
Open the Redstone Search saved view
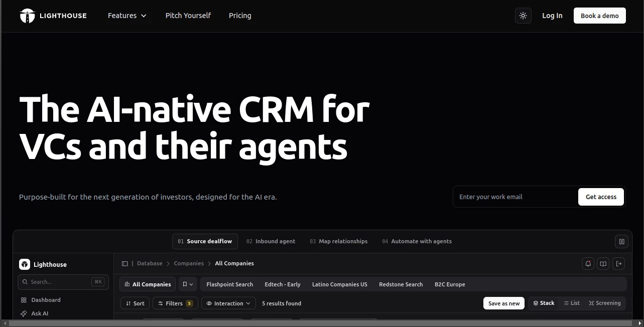pos(401,284)
